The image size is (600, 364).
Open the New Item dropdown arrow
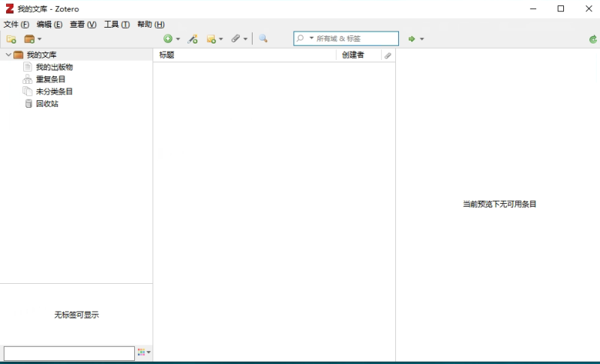tap(178, 39)
